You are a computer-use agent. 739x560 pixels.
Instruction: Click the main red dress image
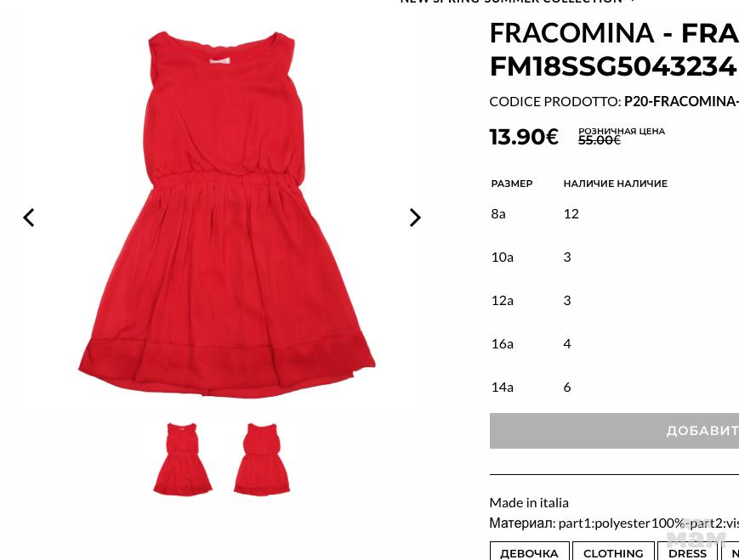(x=227, y=215)
